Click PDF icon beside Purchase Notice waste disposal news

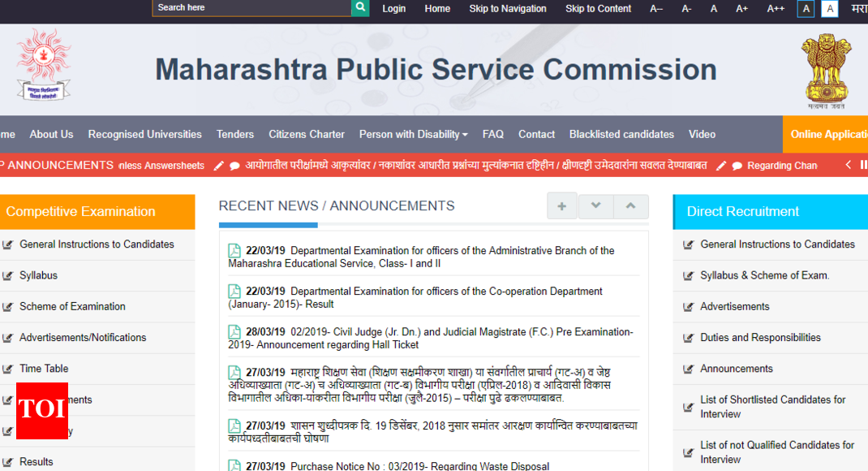pos(234,465)
